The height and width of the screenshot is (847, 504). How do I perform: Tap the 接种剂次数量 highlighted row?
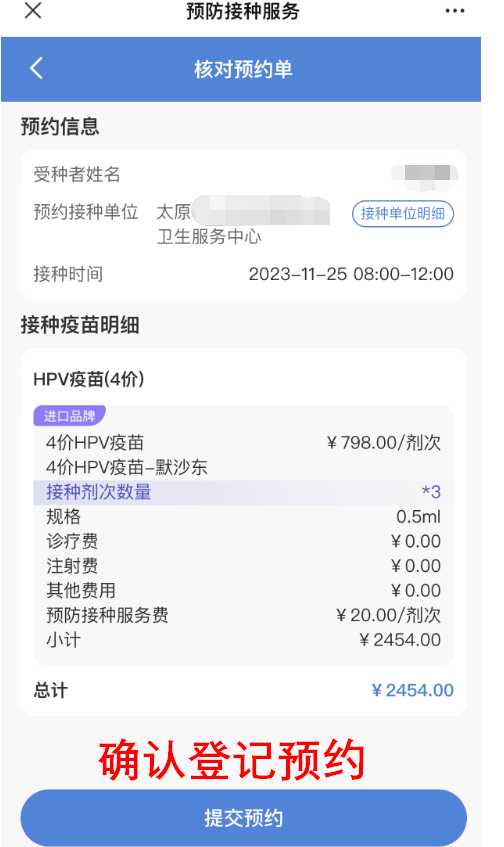coord(244,492)
